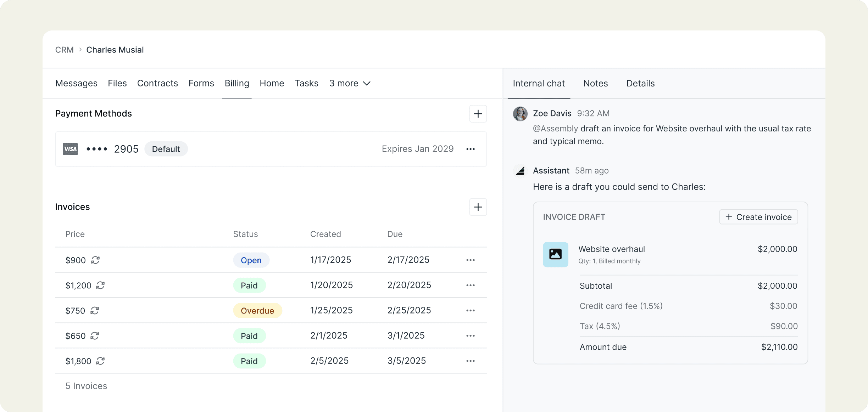Image resolution: width=868 pixels, height=418 pixels.
Task: Go back to CRM breadcrumb link
Action: click(64, 50)
